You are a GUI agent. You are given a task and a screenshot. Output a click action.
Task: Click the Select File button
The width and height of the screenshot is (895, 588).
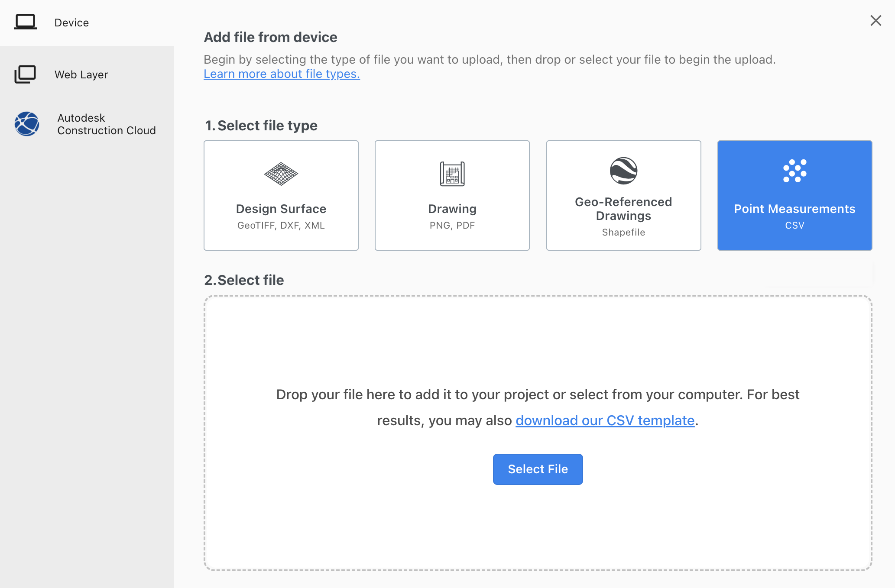pos(538,469)
